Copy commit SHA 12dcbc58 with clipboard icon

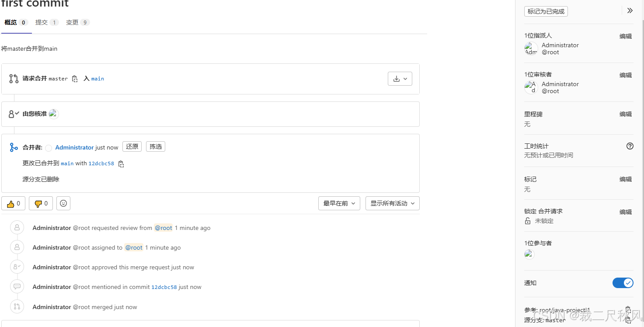point(121,163)
